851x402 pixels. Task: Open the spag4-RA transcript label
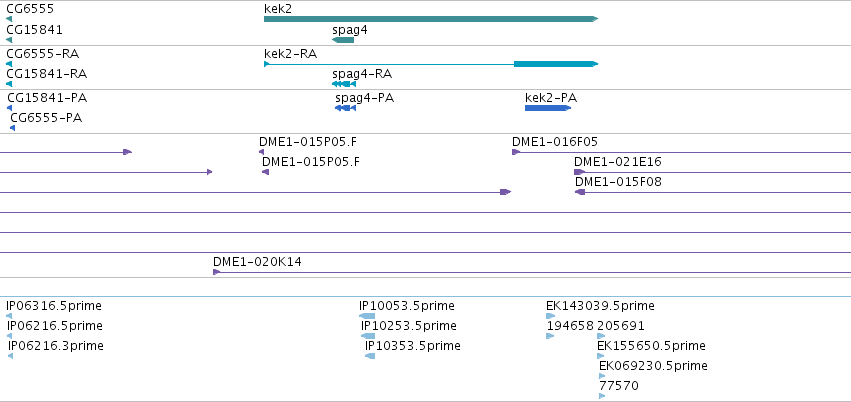[x=361, y=74]
